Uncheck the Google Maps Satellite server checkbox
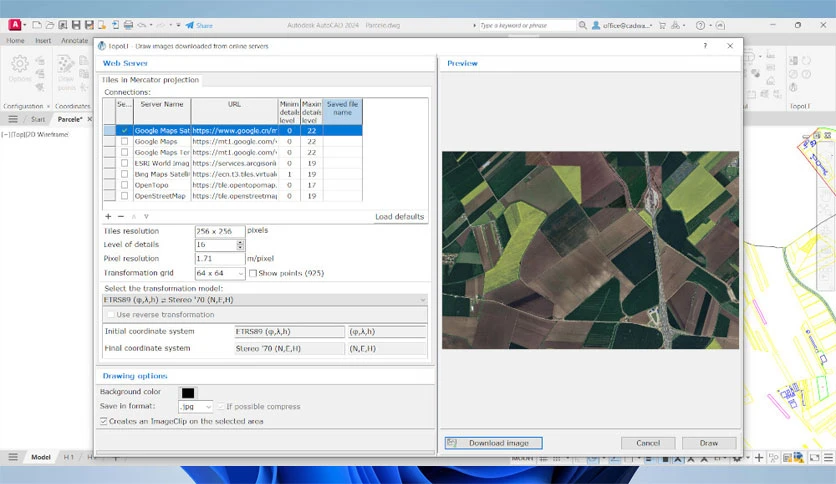Image resolution: width=836 pixels, height=484 pixels. (124, 131)
